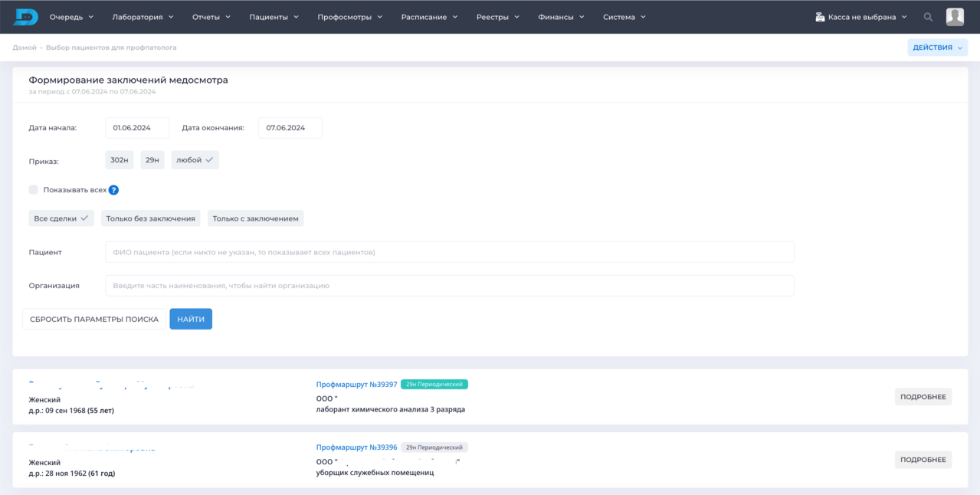This screenshot has width=980, height=495.
Task: Toggle the Показывать всех checkbox
Action: [34, 189]
